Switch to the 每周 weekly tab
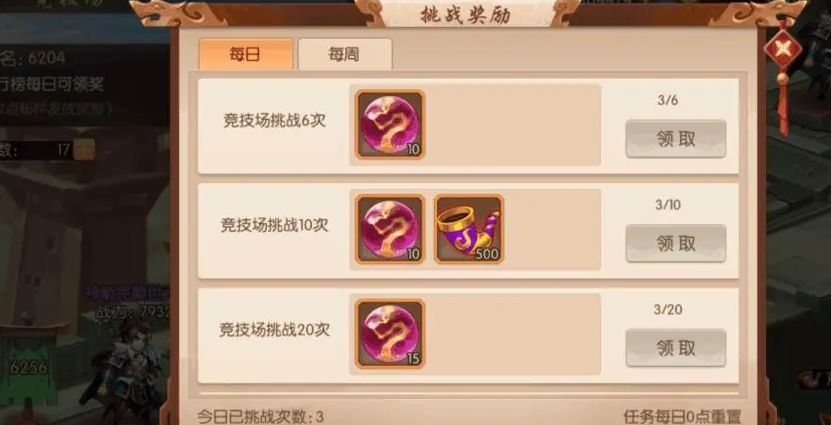This screenshot has width=831, height=425. (x=345, y=55)
